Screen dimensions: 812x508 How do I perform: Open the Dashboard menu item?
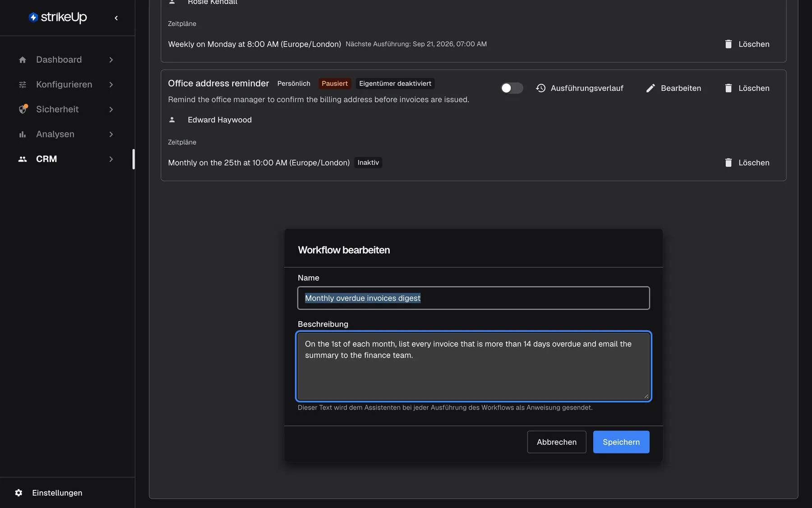point(66,60)
